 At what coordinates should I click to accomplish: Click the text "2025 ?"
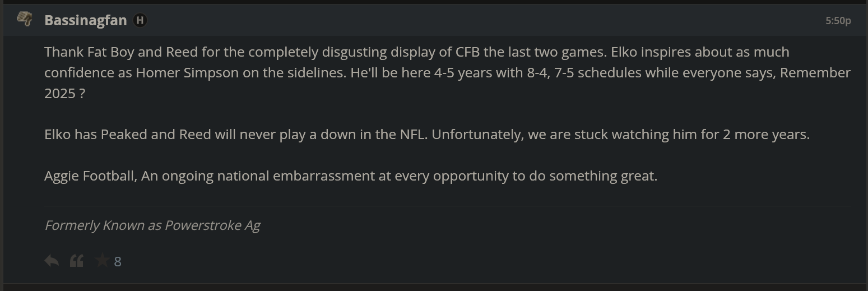click(64, 94)
